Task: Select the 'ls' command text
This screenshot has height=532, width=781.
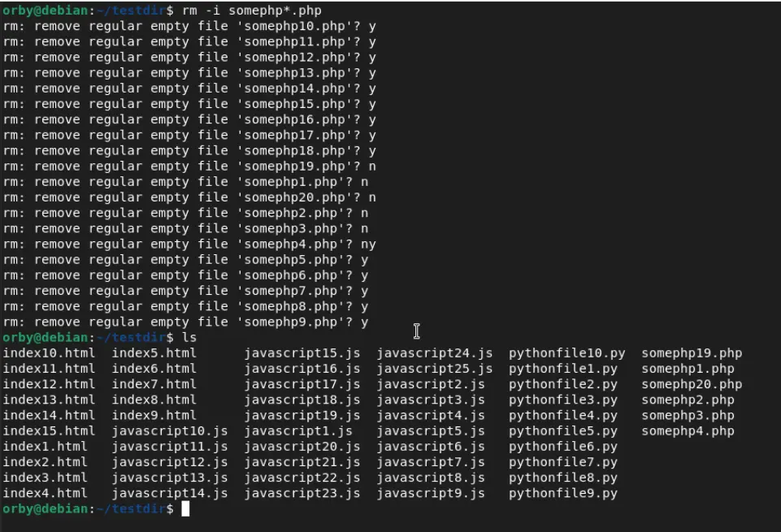Action: tap(189, 337)
